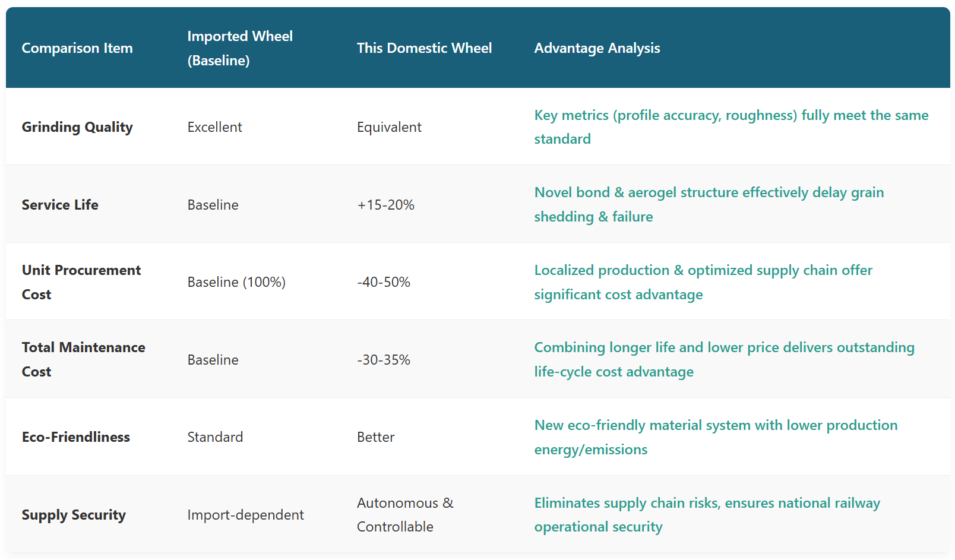This screenshot has height=560, width=955.
Task: Click the Localized production analysis text
Action: pos(703,282)
